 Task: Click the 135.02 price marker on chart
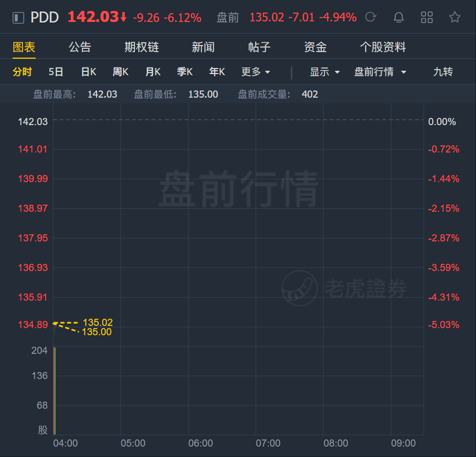[x=98, y=322]
